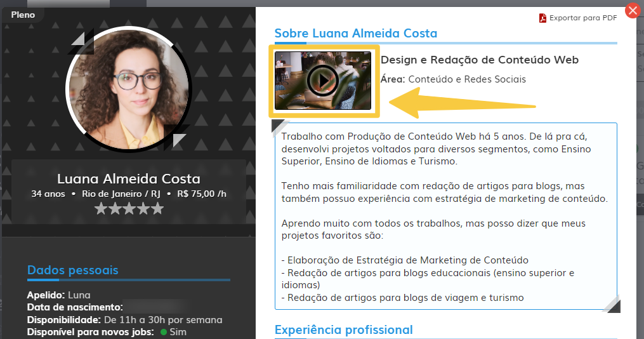Click the Luana Almeida Costa name in the dark panel
Viewport: 644px width, 339px height.
(x=129, y=179)
